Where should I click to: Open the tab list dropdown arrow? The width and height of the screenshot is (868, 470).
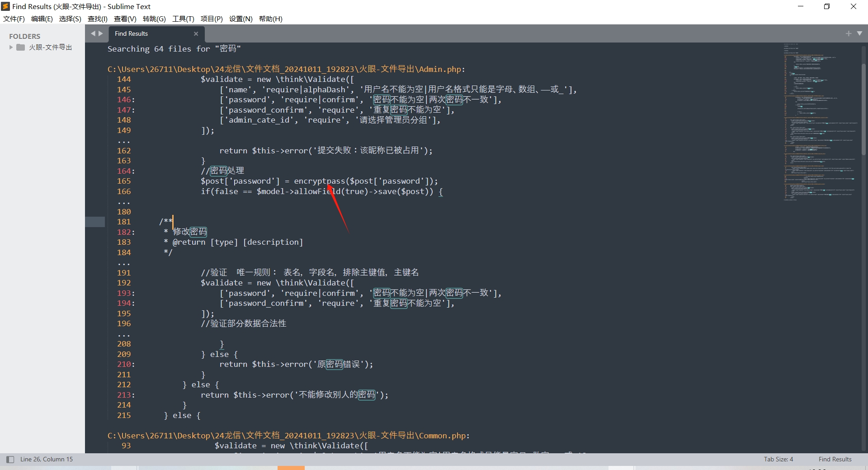(x=859, y=33)
